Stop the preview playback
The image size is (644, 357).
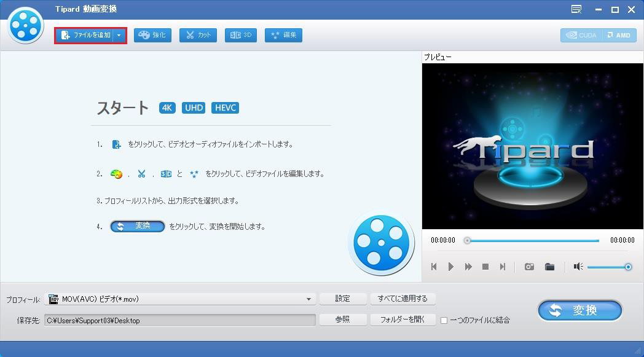point(485,267)
